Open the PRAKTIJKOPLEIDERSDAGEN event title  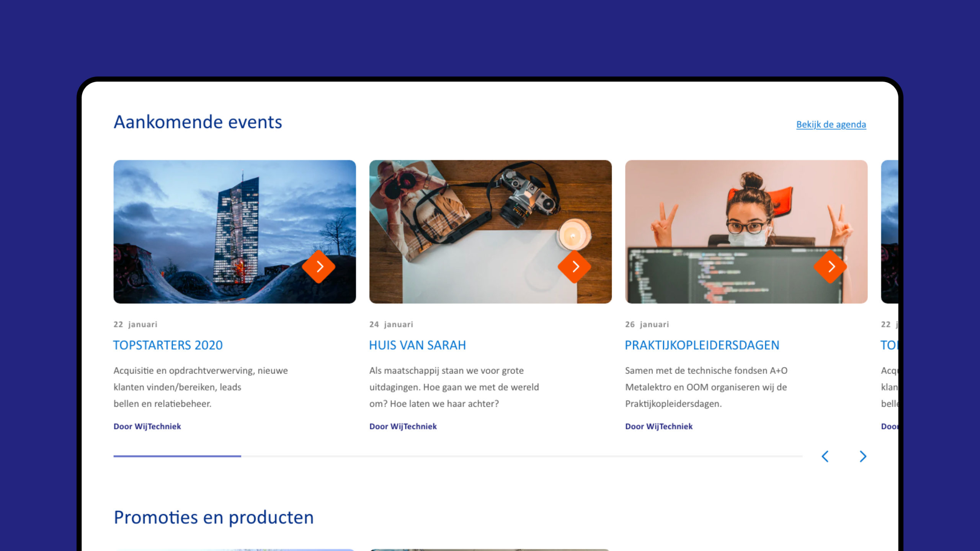pyautogui.click(x=702, y=345)
